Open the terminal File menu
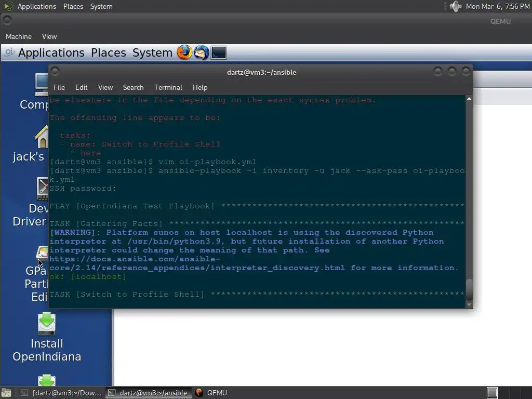Image resolution: width=532 pixels, height=399 pixels. (x=59, y=87)
